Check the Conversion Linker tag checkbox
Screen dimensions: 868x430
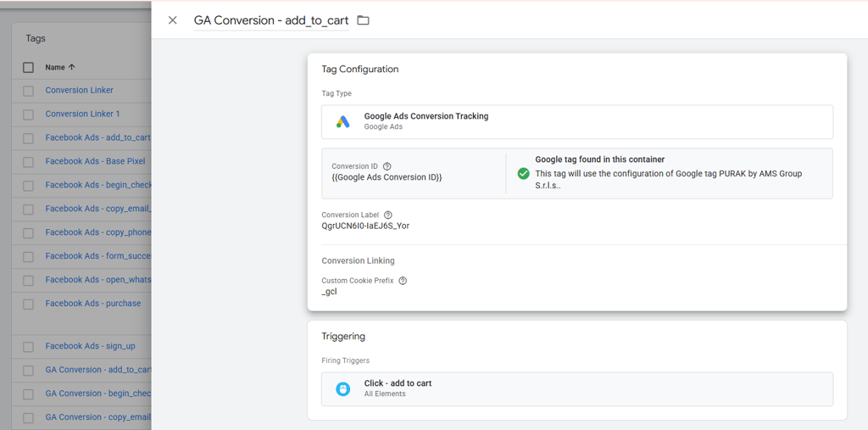tap(28, 91)
